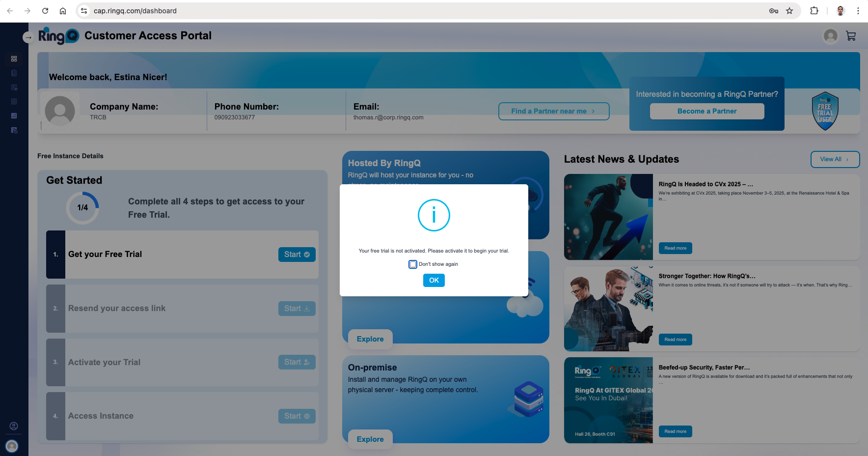
Task: Click the profile avatar at the sidebar bottom
Action: click(12, 446)
